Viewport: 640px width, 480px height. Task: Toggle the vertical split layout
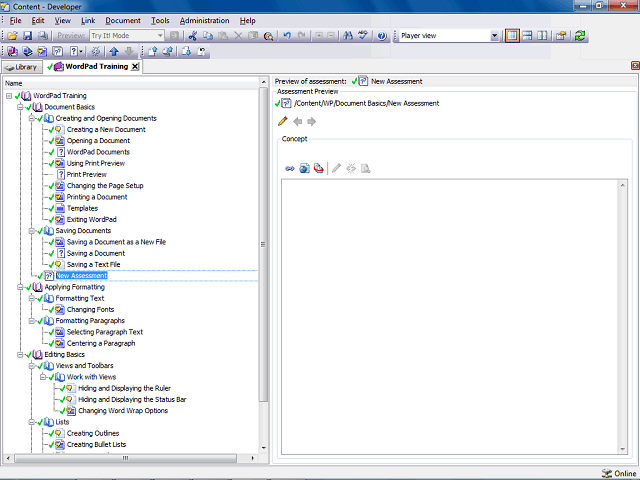click(542, 36)
